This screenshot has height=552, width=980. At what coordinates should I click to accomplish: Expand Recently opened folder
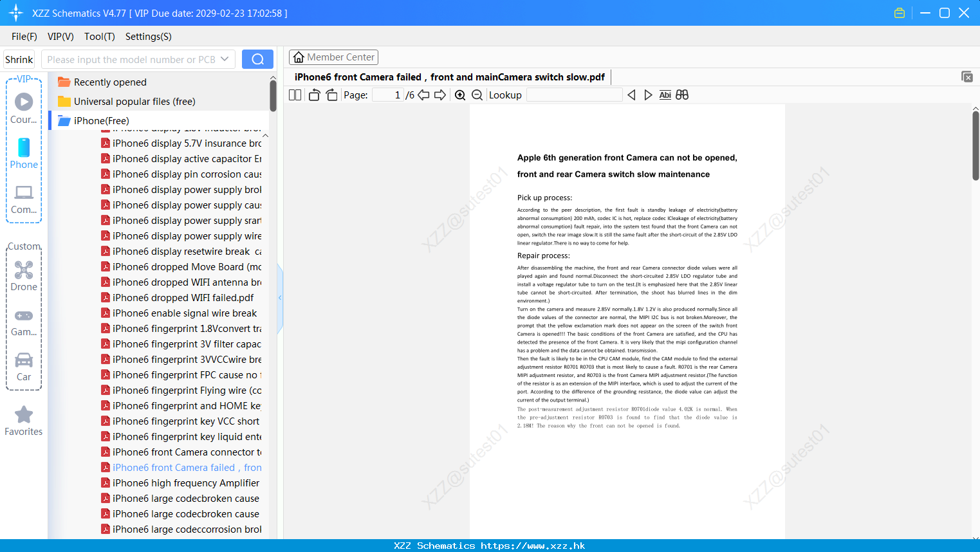[110, 82]
